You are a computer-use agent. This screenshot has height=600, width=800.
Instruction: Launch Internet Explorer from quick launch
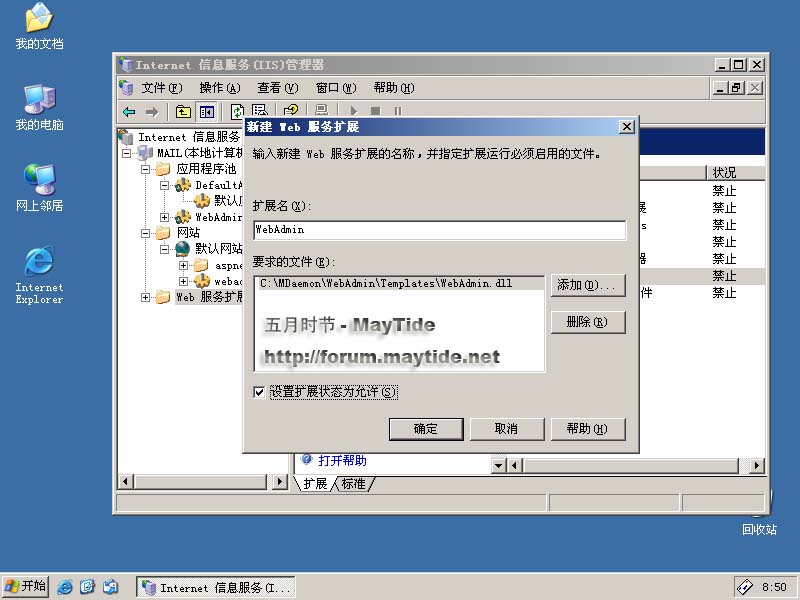point(65,587)
